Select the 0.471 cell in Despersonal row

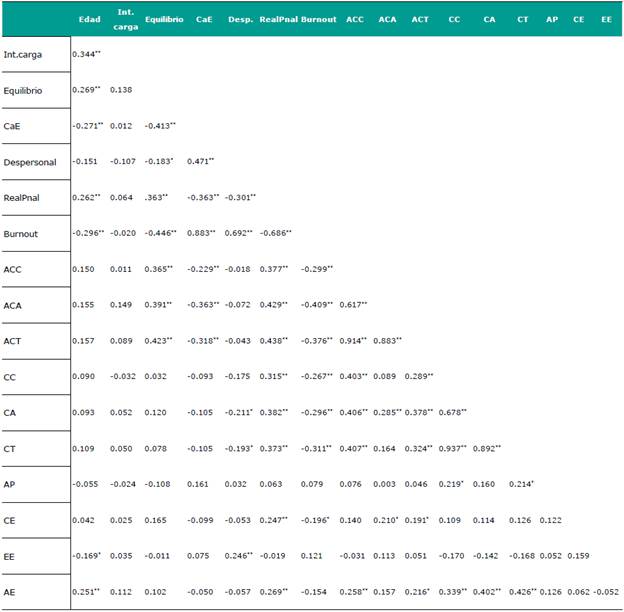click(203, 160)
